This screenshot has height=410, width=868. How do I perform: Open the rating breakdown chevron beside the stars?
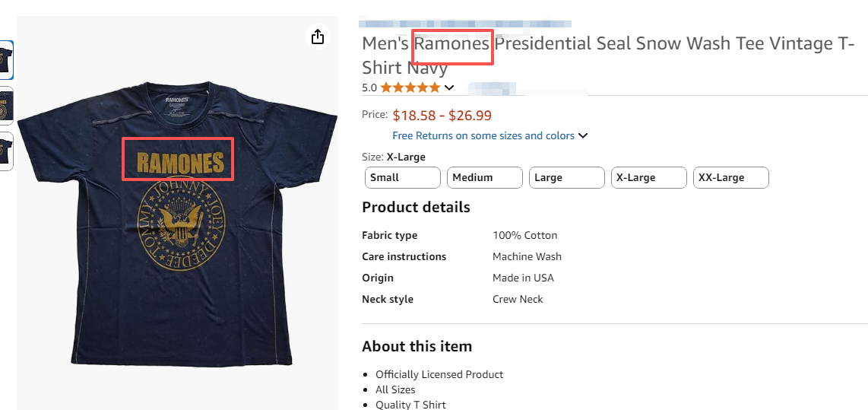(449, 87)
